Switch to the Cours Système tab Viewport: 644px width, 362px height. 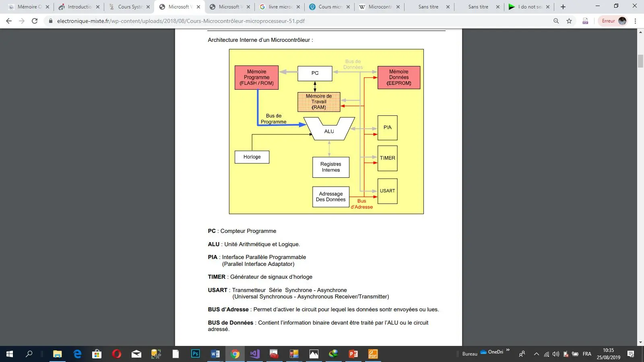tap(128, 7)
